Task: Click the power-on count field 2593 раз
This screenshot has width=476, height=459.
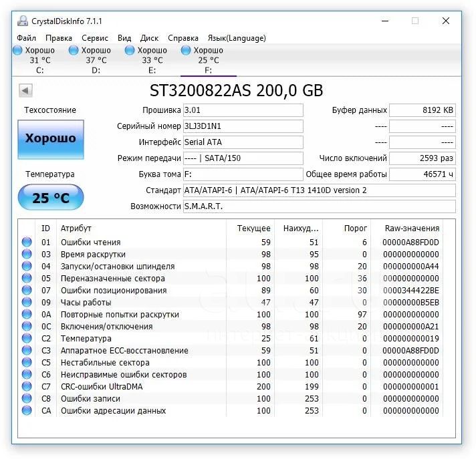Action: click(423, 158)
